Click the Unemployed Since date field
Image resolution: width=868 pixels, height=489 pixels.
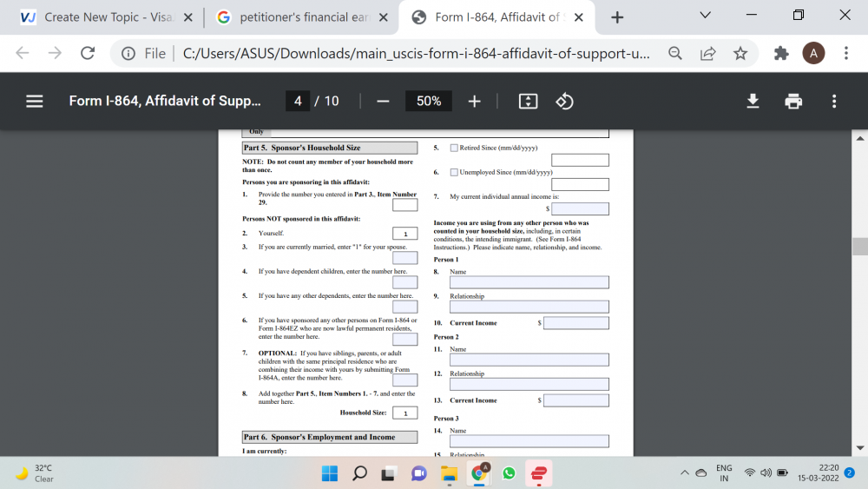click(580, 184)
